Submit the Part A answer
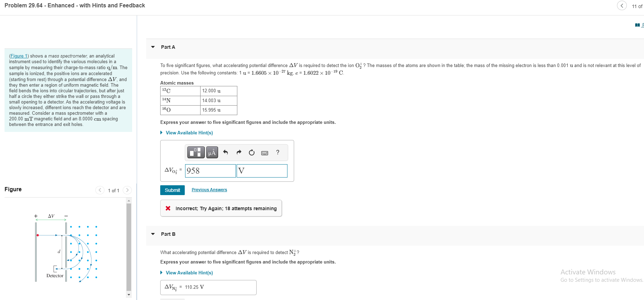 click(172, 190)
